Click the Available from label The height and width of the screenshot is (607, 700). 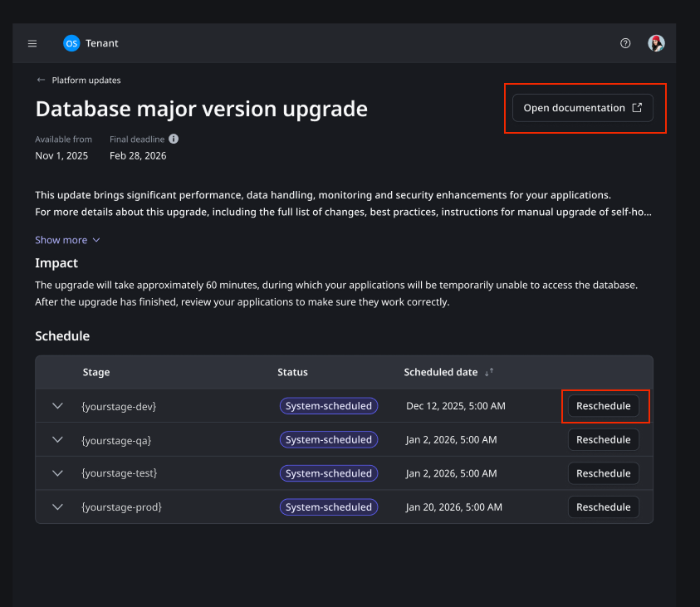click(x=63, y=140)
